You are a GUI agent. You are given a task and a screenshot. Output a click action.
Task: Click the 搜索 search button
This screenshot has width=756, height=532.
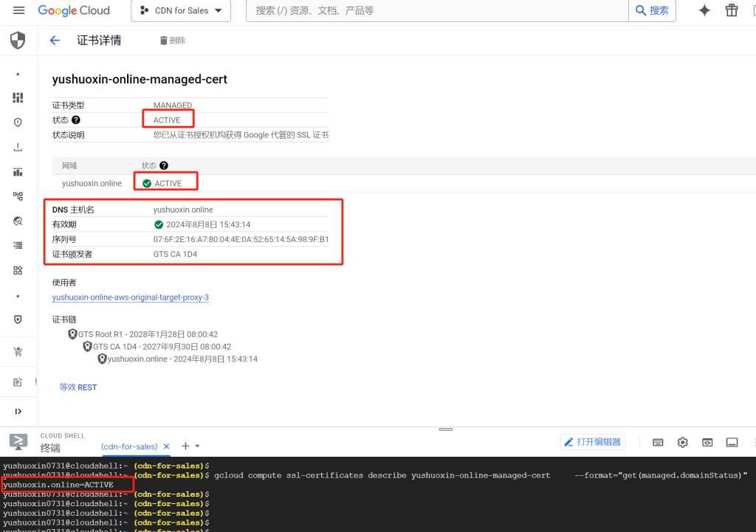[x=652, y=10]
